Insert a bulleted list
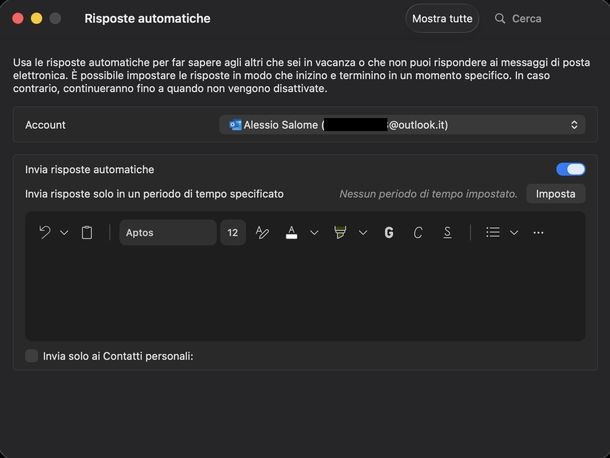This screenshot has width=610, height=458. coord(493,233)
